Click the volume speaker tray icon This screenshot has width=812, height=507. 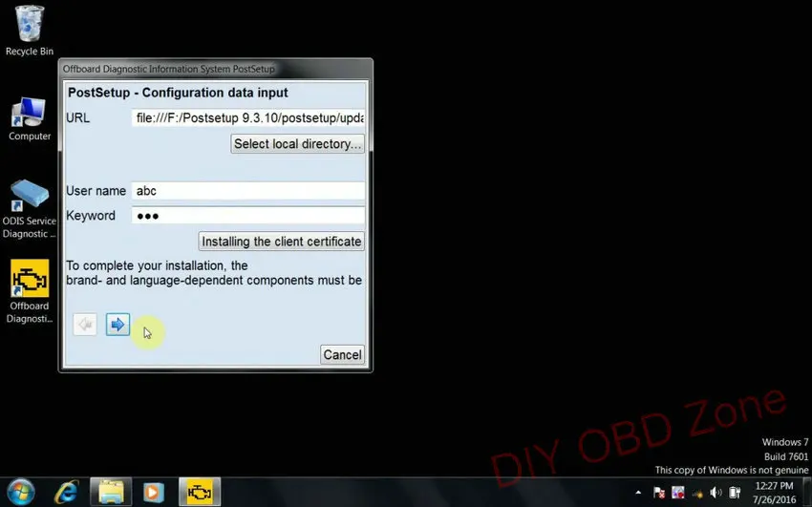(716, 493)
